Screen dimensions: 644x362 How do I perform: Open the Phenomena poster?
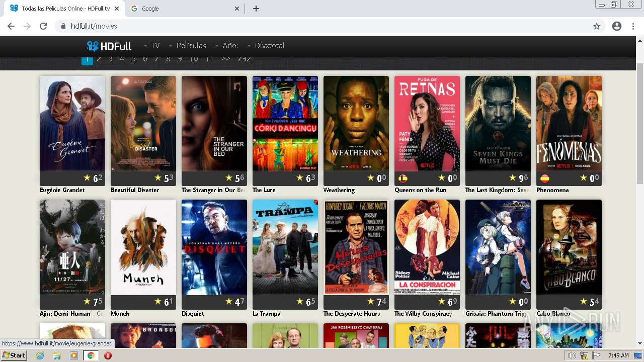569,124
